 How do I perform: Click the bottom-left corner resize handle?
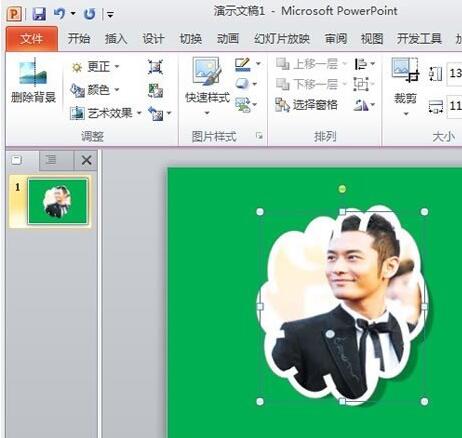[260, 402]
